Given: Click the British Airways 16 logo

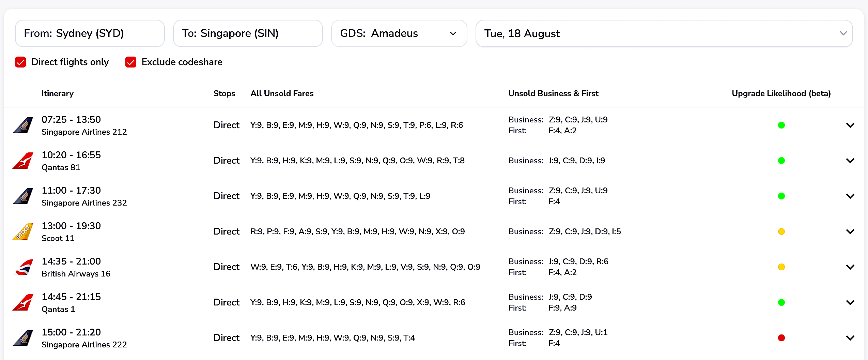Looking at the screenshot, I should pos(23,267).
